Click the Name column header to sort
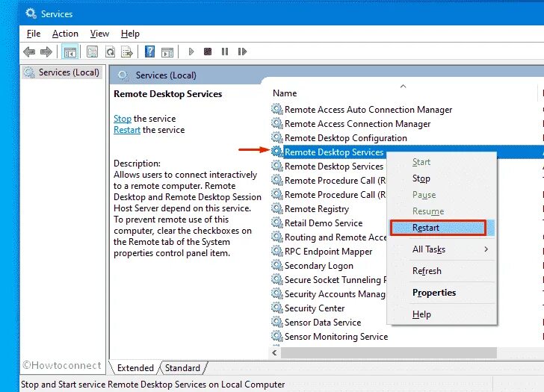This screenshot has width=544, height=392. pos(403,93)
